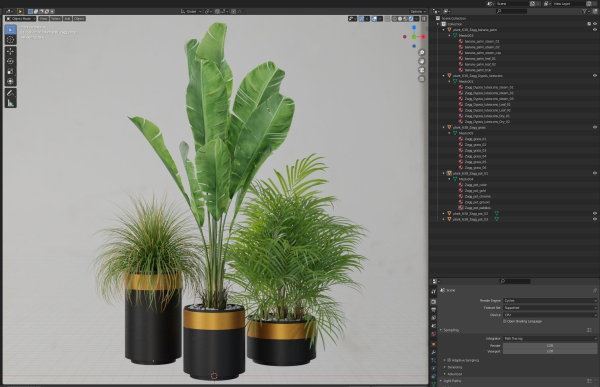Toggle visibility of Zagg_grass object

[x=595, y=127]
